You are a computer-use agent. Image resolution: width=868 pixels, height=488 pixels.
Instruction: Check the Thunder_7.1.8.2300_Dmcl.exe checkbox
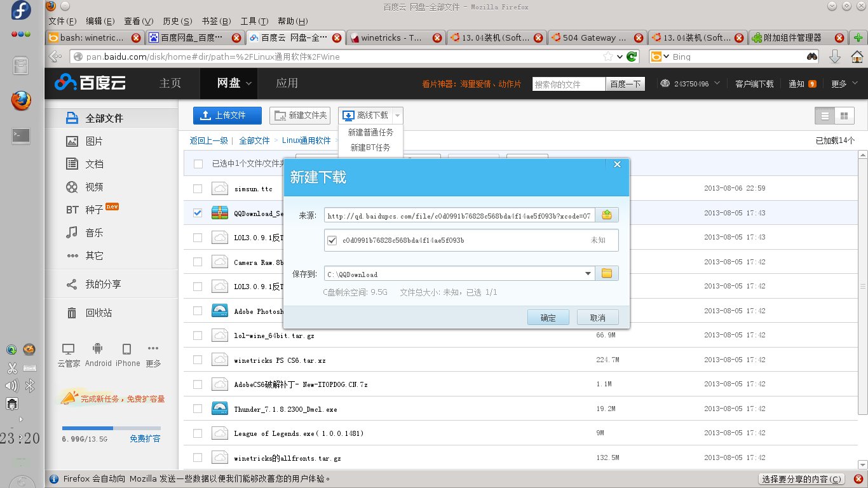click(x=198, y=409)
